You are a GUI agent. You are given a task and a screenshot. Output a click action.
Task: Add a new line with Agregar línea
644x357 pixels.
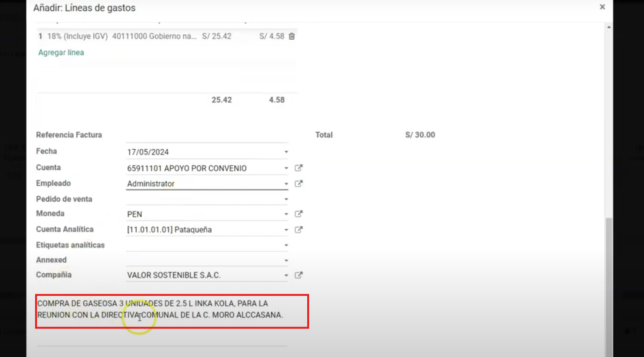[61, 53]
